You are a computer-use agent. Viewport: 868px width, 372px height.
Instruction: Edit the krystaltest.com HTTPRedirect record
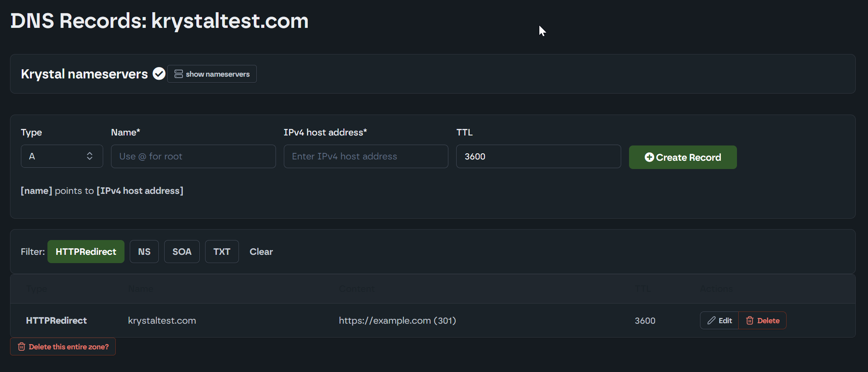[720, 321]
